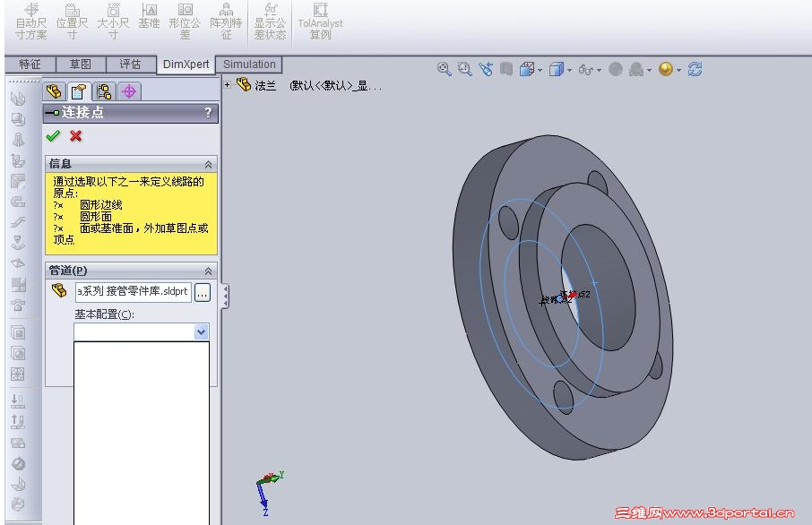Toggle Show Tolerance Status (显示公差状态)
This screenshot has height=525, width=812.
[270, 22]
